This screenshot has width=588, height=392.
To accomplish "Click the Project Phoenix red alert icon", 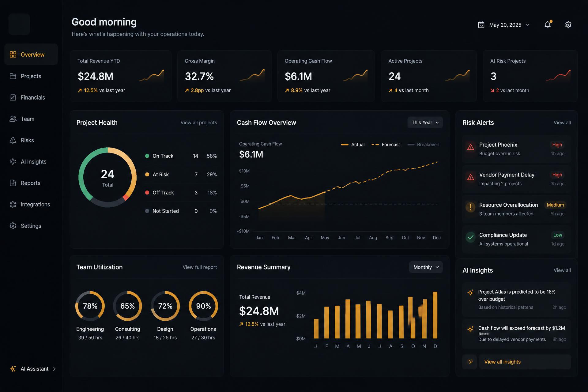I will [x=471, y=147].
